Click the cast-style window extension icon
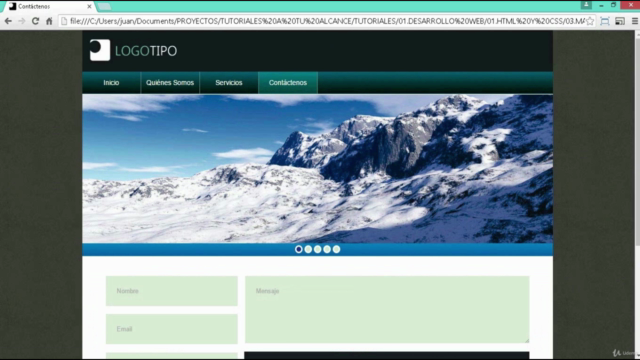Image resolution: width=640 pixels, height=360 pixels. click(x=620, y=21)
